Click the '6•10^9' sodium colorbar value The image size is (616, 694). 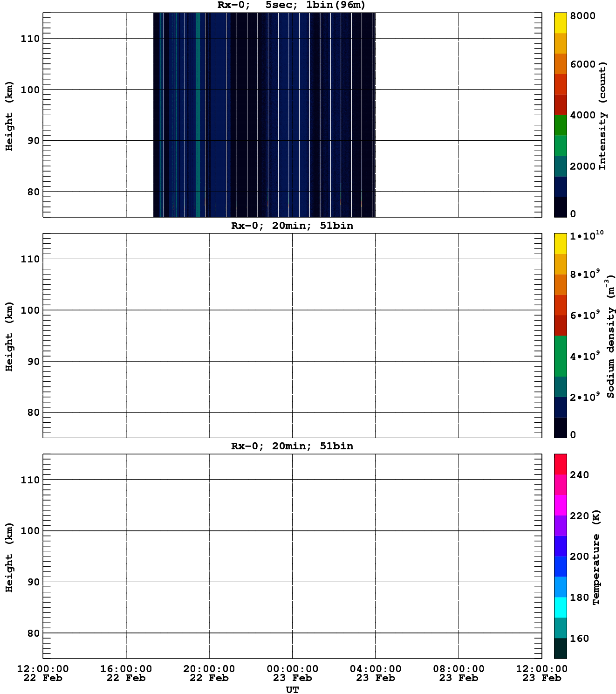tap(585, 316)
